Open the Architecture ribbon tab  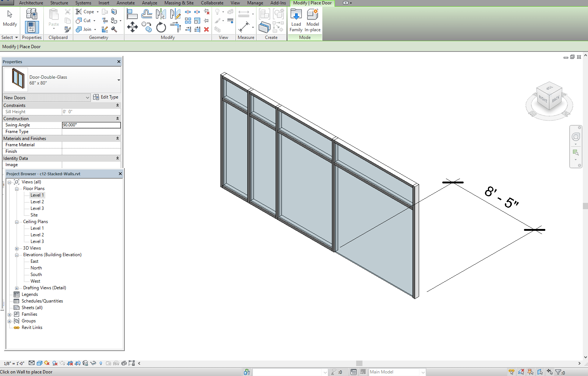click(31, 3)
